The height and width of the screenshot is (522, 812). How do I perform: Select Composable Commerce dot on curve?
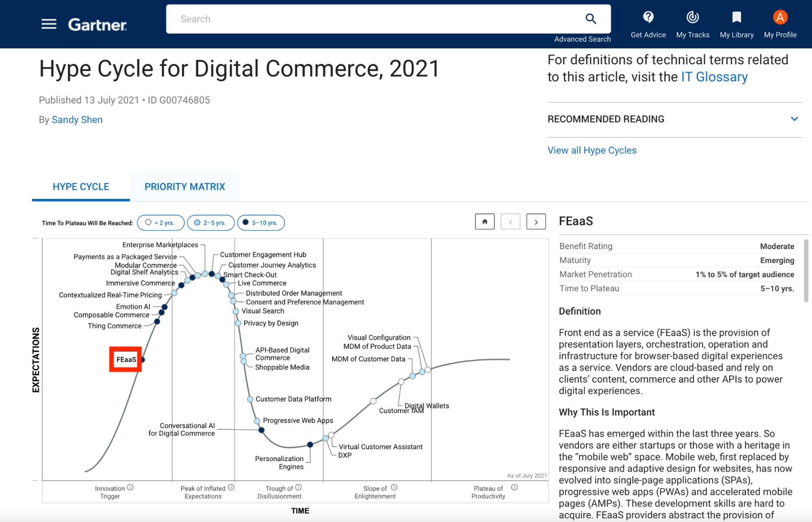pyautogui.click(x=161, y=312)
